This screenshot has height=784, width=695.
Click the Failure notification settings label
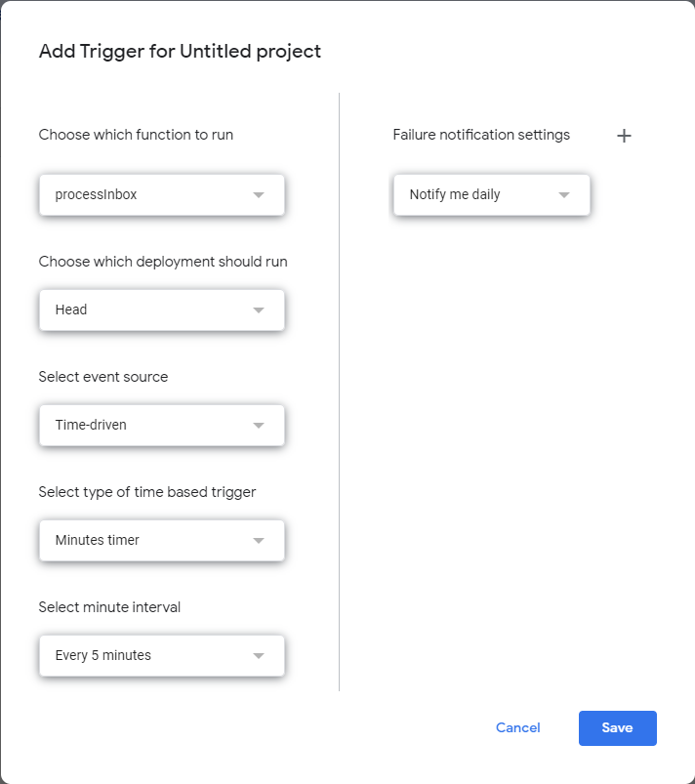click(x=481, y=135)
